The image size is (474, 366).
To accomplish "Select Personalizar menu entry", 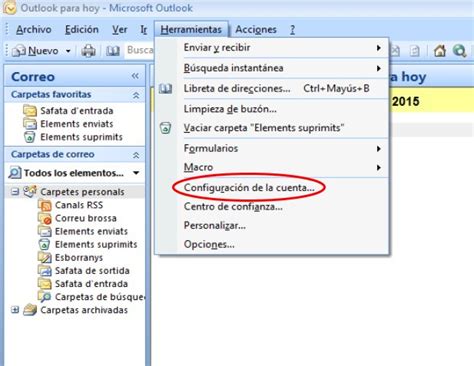I will (273, 226).
